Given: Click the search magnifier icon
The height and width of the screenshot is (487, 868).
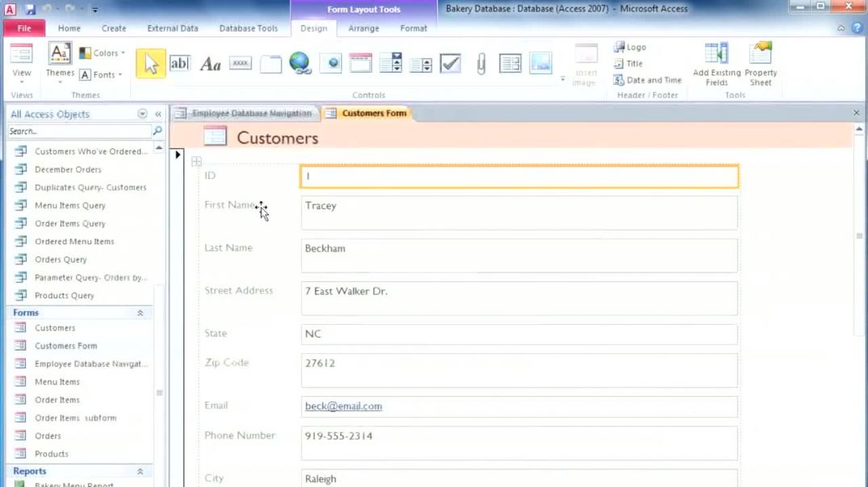Looking at the screenshot, I should point(157,131).
